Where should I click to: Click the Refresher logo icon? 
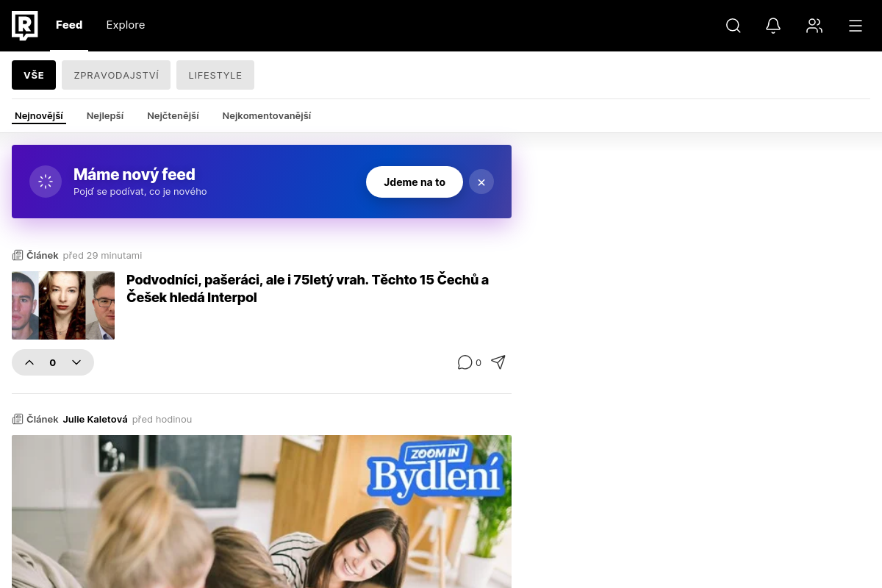tap(25, 26)
